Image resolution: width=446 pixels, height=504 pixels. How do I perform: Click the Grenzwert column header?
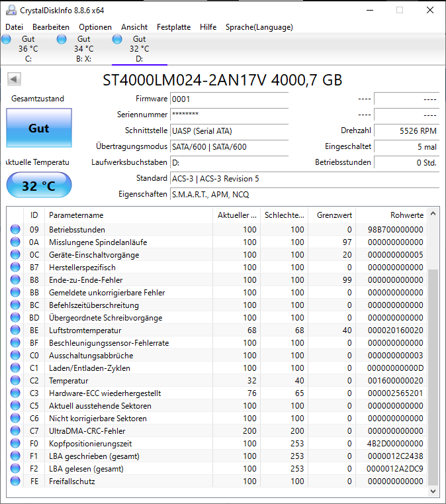[x=332, y=215]
